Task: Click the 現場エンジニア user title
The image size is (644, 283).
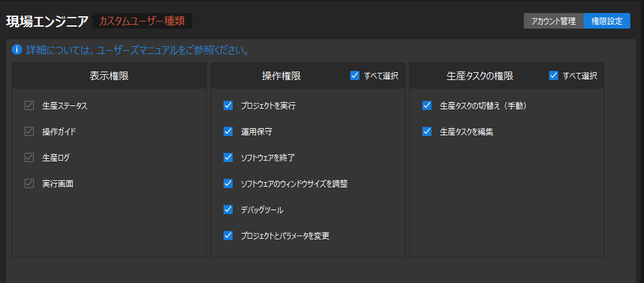Action: [x=47, y=21]
